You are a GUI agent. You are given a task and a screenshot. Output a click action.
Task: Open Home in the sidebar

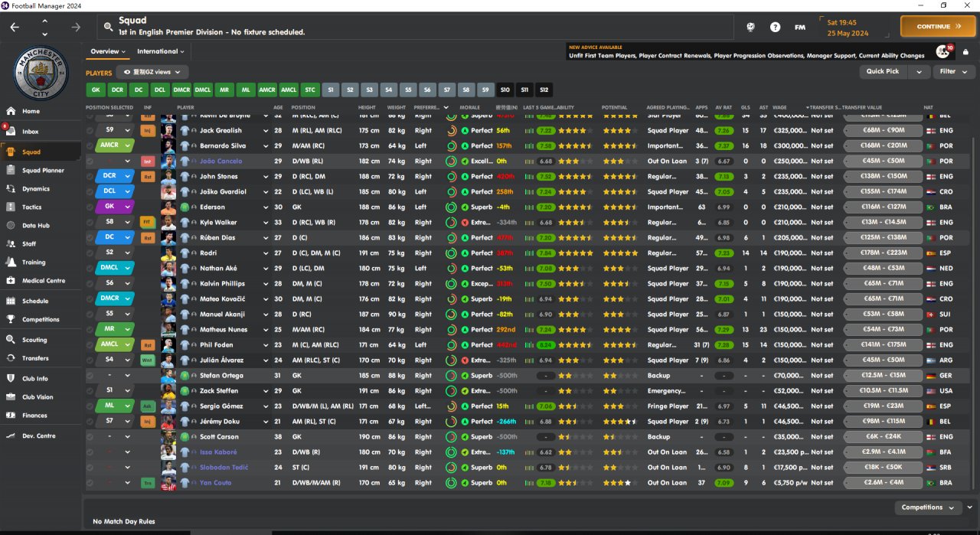[x=31, y=111]
